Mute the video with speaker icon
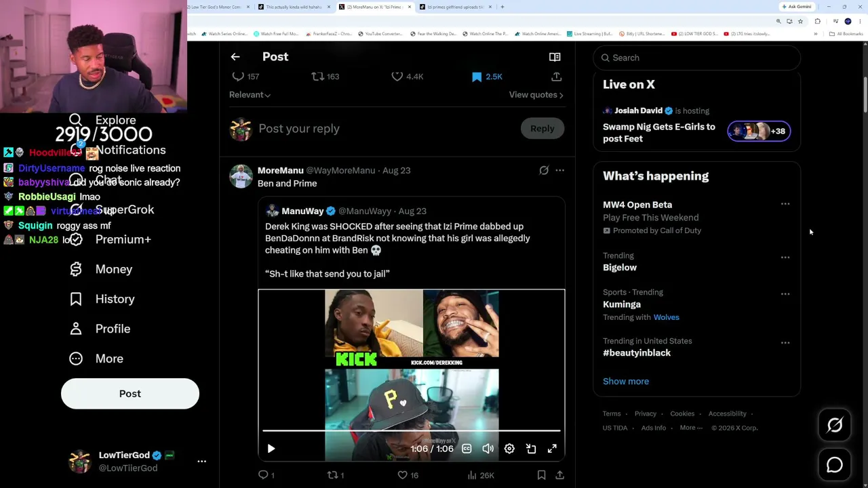Viewport: 868px width, 488px height. pos(488,449)
